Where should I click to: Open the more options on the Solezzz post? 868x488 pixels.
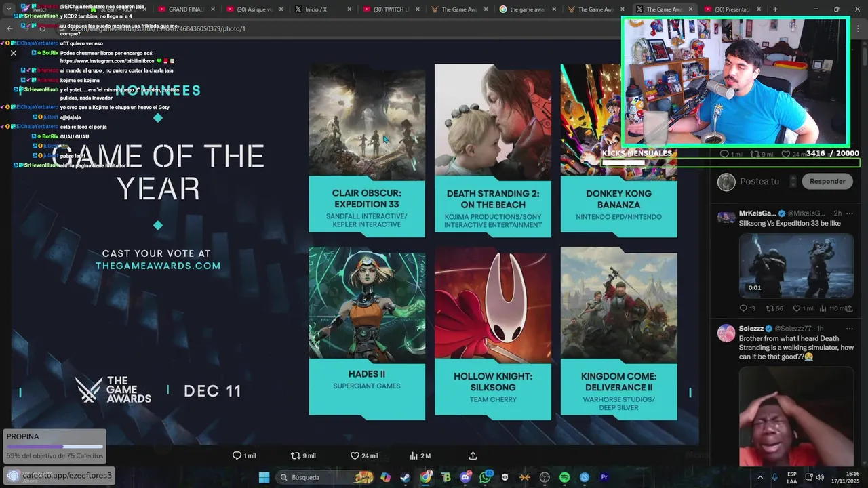[849, 329]
